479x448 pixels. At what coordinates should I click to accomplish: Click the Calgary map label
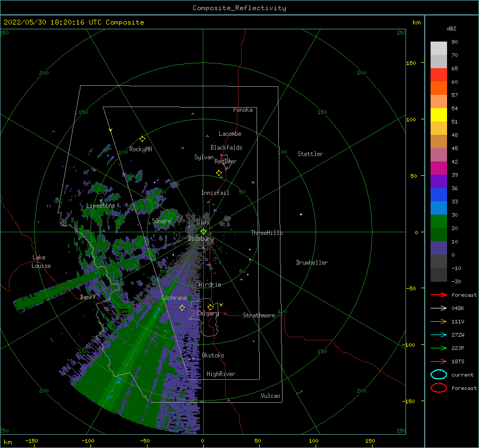(208, 313)
